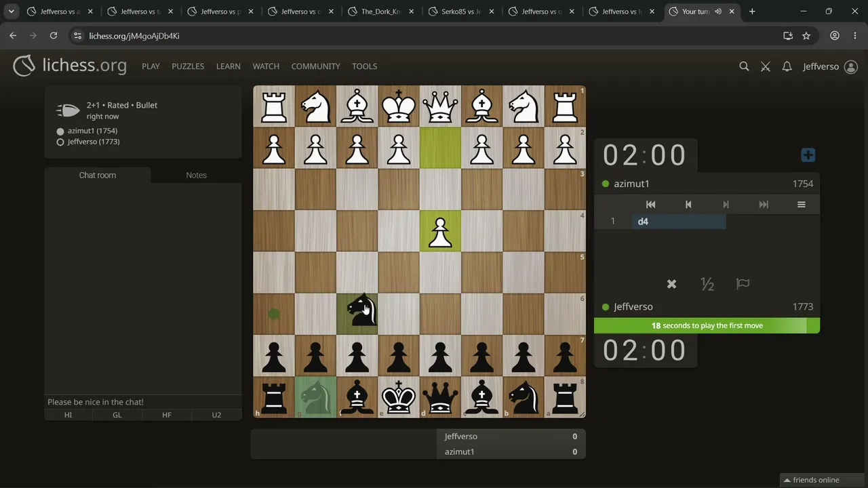
Task: Open the Chrome profile icon
Action: pos(835,36)
